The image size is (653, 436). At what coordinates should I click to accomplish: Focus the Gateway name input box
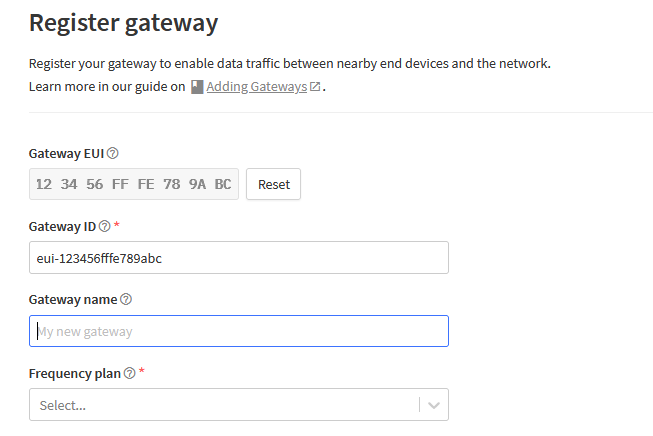point(239,331)
